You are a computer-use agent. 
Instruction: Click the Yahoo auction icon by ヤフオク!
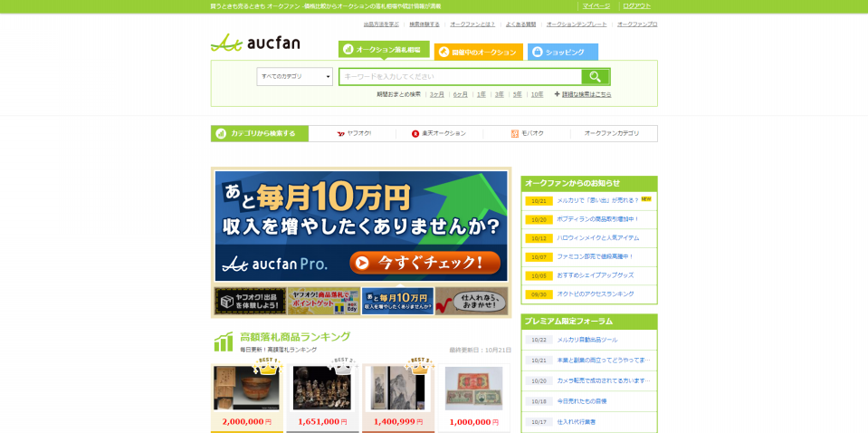click(341, 133)
